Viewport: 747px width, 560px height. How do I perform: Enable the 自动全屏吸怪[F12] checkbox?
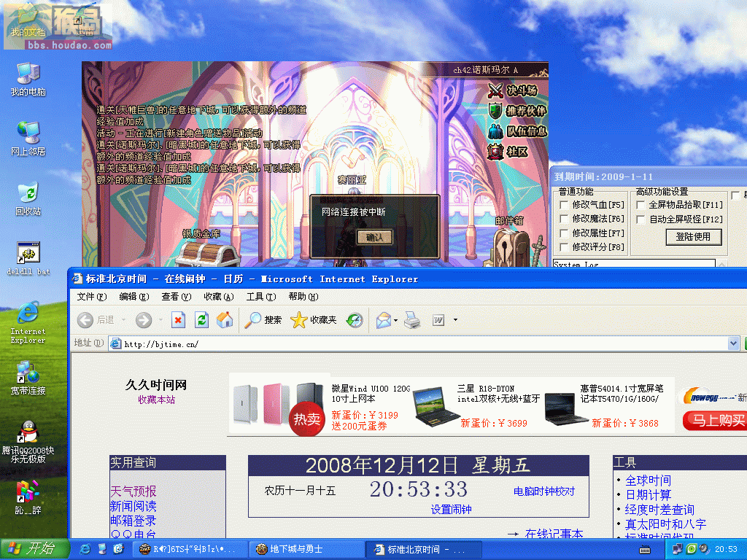coord(640,219)
